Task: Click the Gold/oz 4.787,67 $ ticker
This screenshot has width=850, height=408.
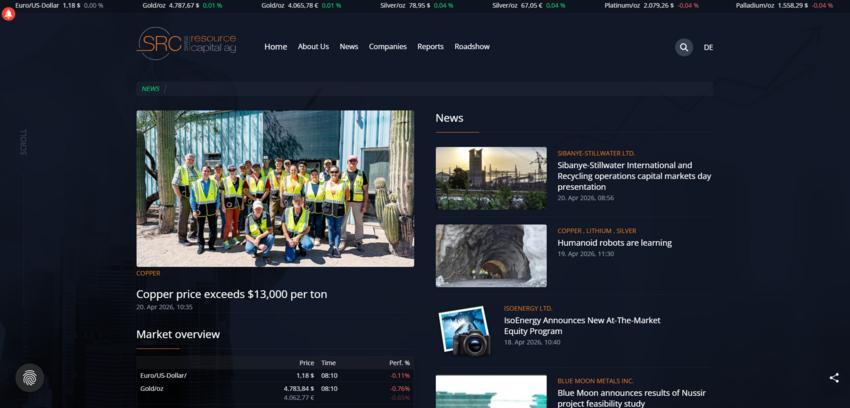Action: click(x=182, y=5)
